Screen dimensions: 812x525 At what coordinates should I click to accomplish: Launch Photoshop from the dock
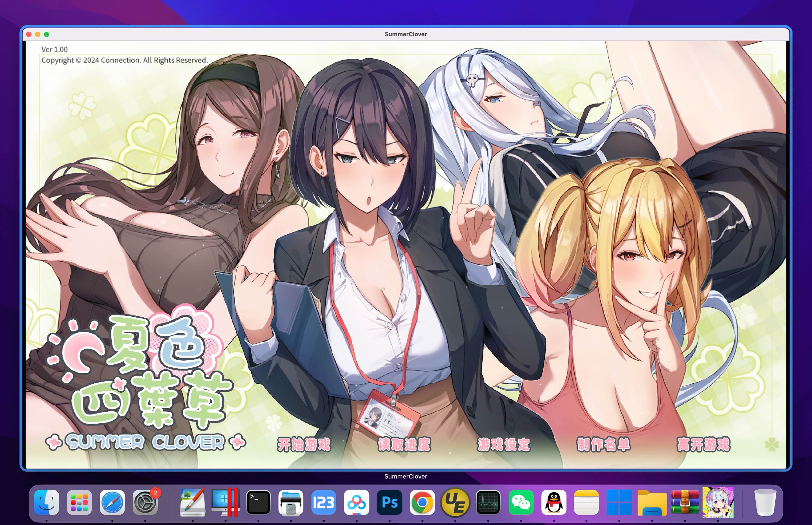point(389,502)
